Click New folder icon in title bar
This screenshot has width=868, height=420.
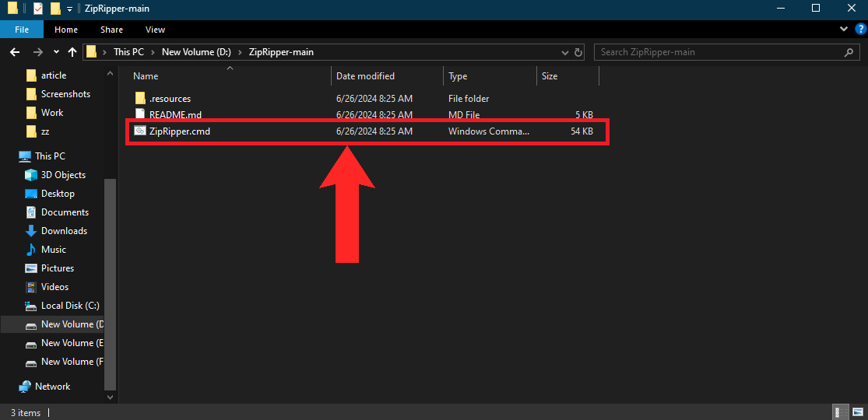(x=54, y=9)
